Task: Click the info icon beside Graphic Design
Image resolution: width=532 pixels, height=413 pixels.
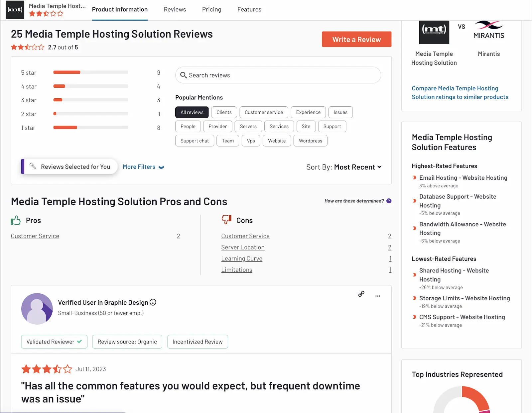Action: click(x=153, y=302)
